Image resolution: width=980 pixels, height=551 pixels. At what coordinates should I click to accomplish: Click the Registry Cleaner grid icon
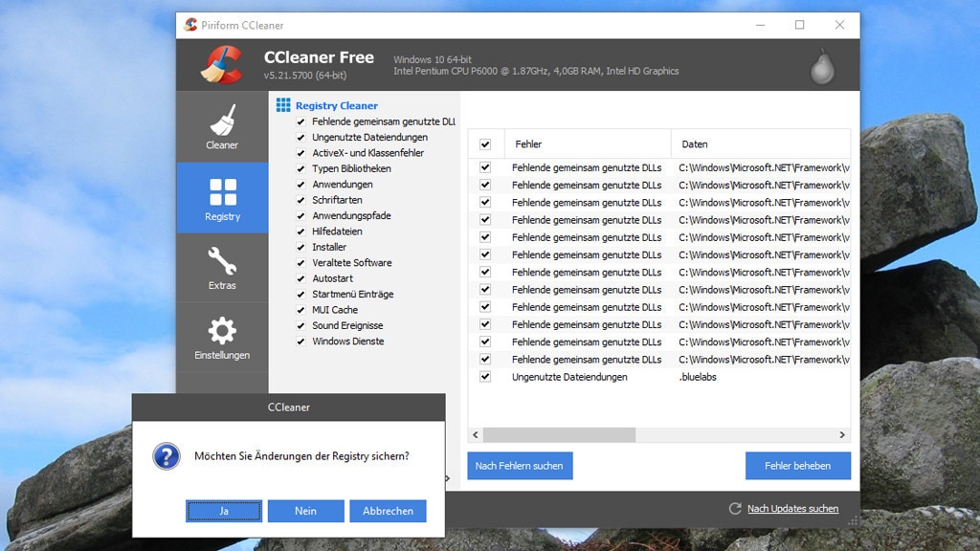[x=283, y=105]
